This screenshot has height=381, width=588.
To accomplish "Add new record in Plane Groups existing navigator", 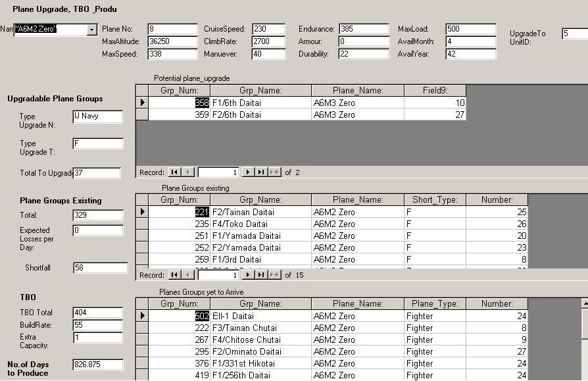I will pos(274,275).
